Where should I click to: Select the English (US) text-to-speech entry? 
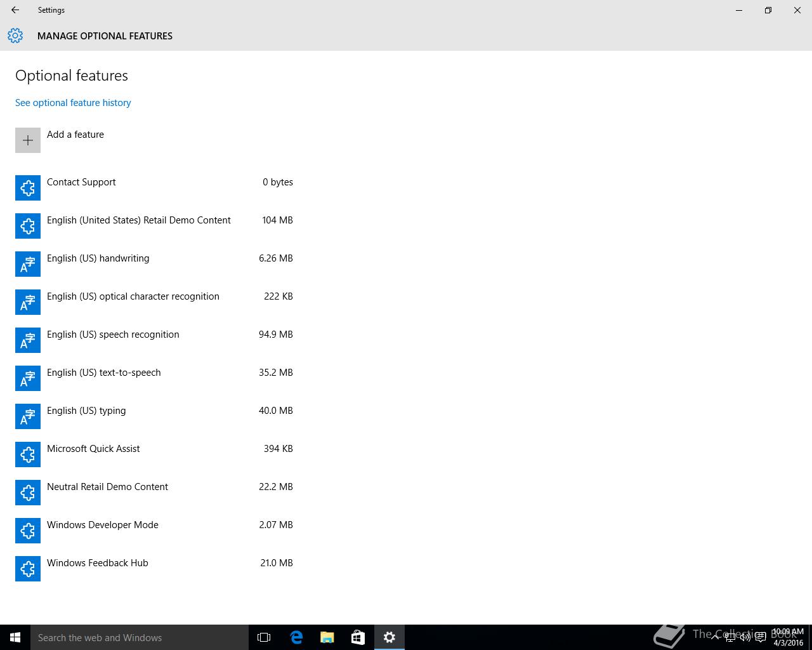click(x=104, y=373)
